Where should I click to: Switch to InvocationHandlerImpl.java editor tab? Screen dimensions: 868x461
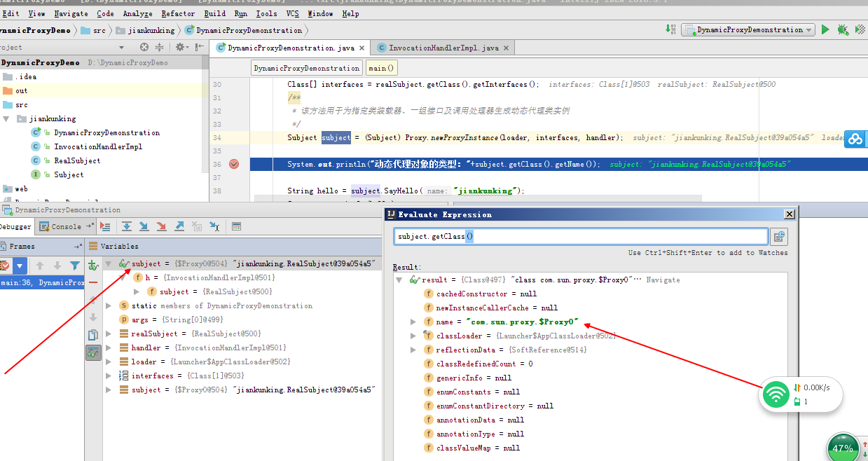point(443,48)
